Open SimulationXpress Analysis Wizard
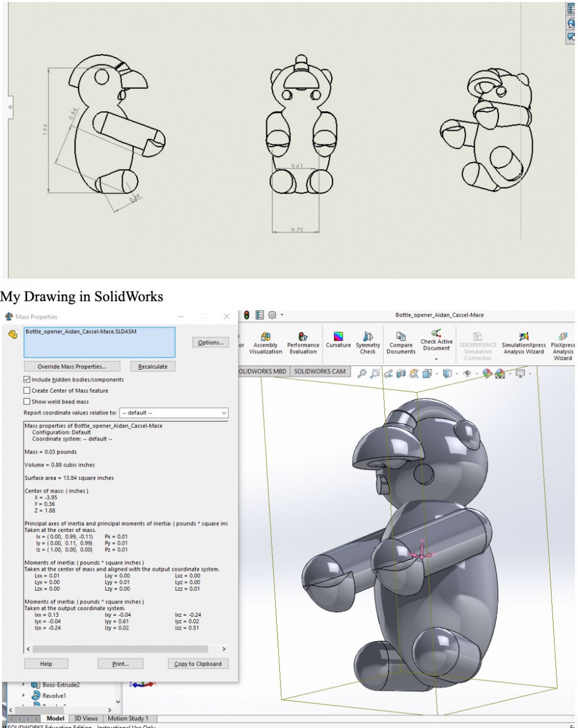Screen dimensions: 578x728 point(523,344)
